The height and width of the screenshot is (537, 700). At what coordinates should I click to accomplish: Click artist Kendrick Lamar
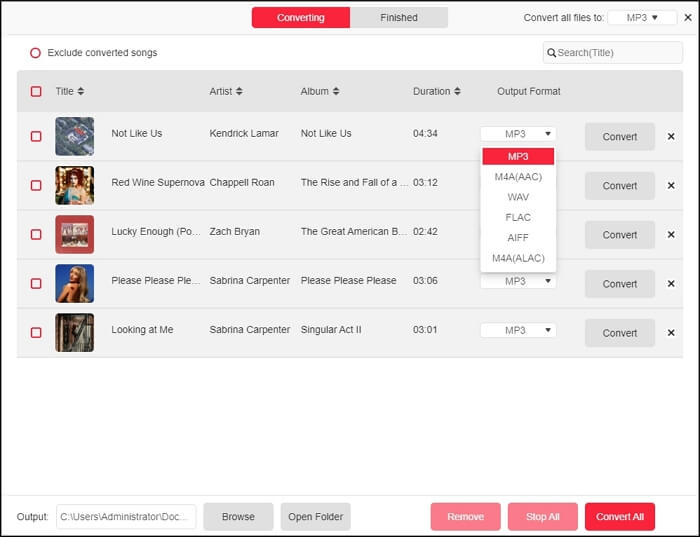coord(244,133)
